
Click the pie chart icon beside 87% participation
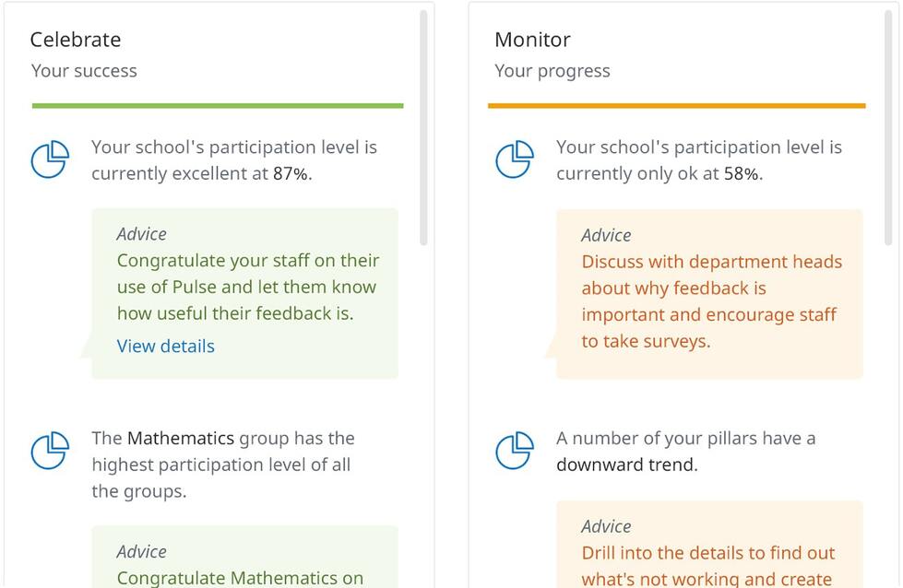[50, 159]
